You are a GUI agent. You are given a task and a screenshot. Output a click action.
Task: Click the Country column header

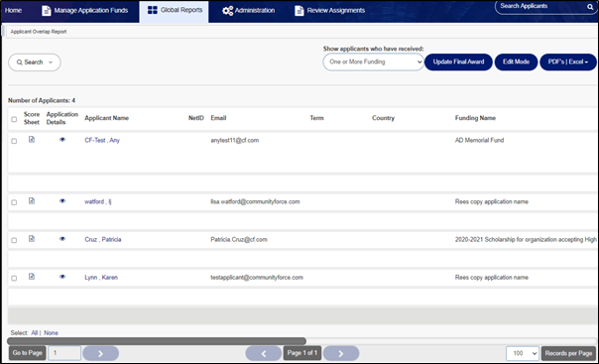click(x=383, y=118)
